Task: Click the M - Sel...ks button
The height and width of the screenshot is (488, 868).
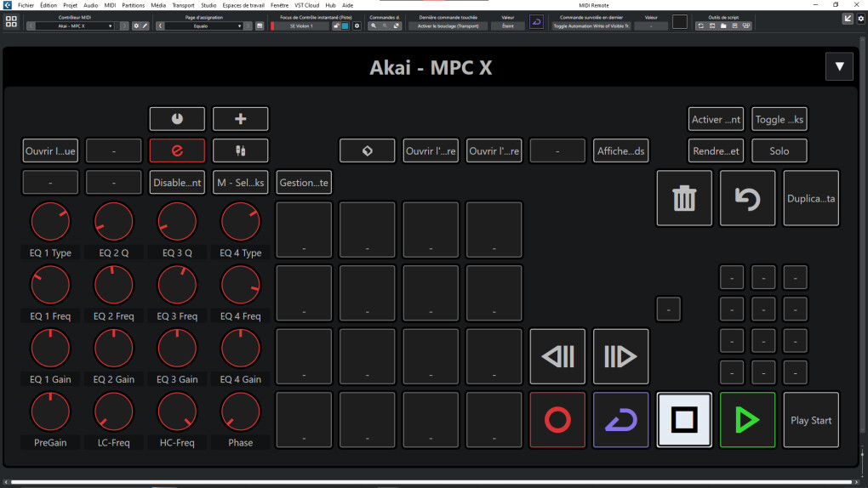Action: click(x=240, y=182)
